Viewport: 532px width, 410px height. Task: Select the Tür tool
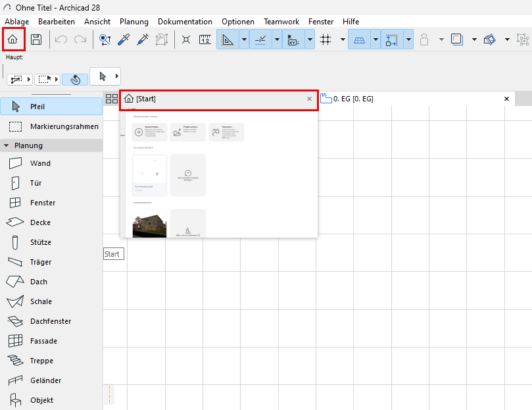tap(51, 183)
